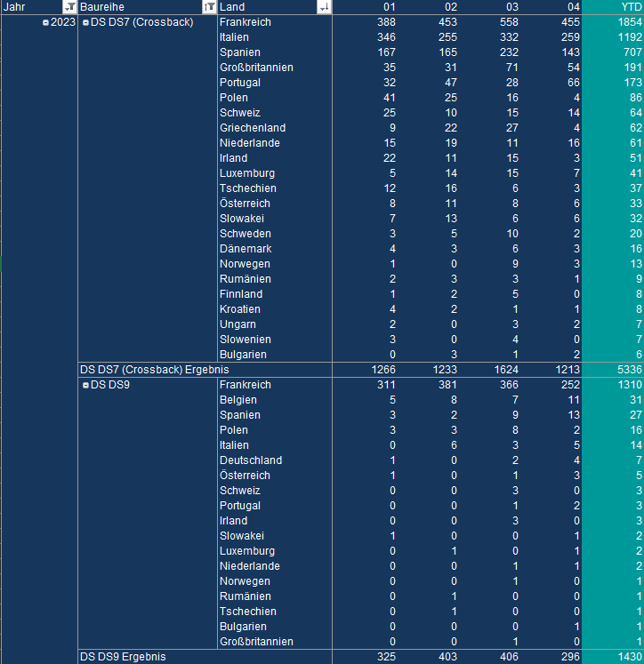The width and height of the screenshot is (644, 664).
Task: Click the cell containing 311
Action: click(x=386, y=385)
